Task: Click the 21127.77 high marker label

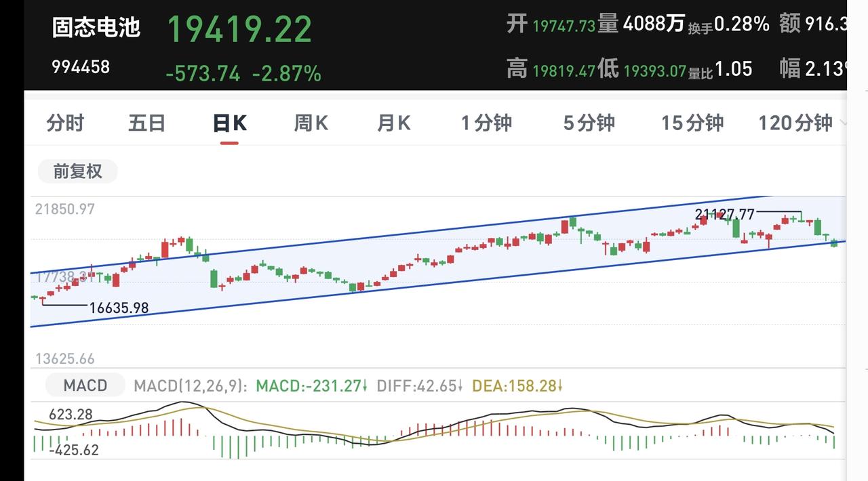Action: (725, 214)
